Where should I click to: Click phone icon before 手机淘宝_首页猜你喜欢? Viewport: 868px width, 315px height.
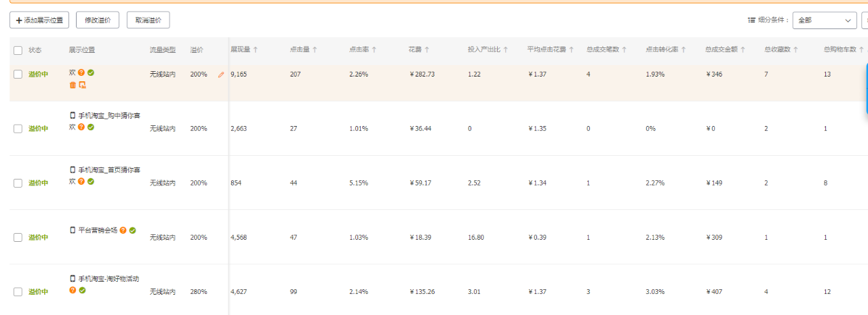coord(73,169)
